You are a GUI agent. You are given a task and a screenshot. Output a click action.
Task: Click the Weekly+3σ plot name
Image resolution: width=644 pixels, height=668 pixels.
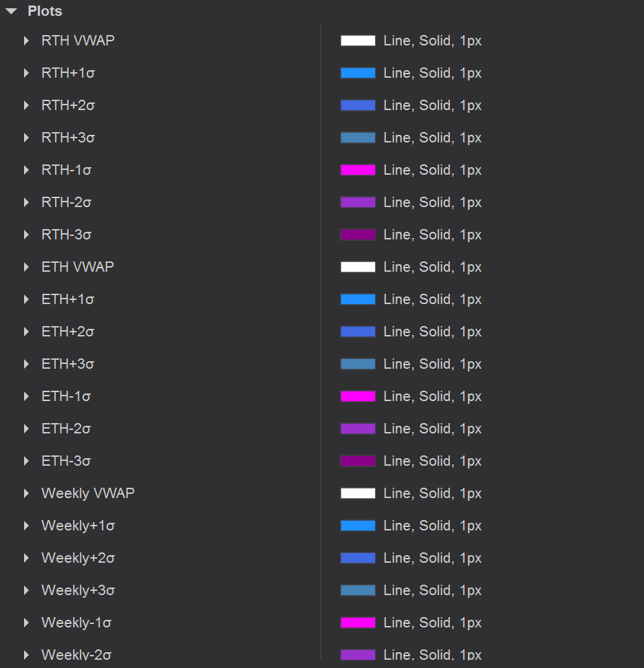pyautogui.click(x=78, y=590)
